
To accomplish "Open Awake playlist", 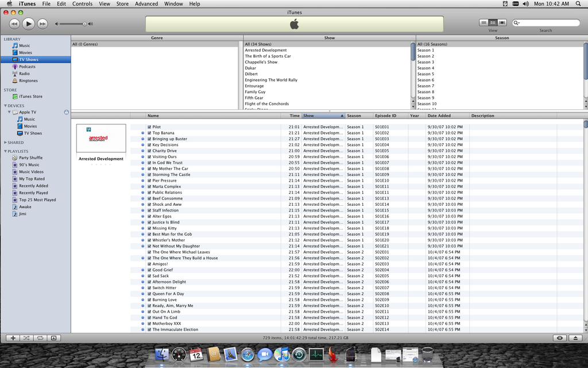I will pos(25,207).
